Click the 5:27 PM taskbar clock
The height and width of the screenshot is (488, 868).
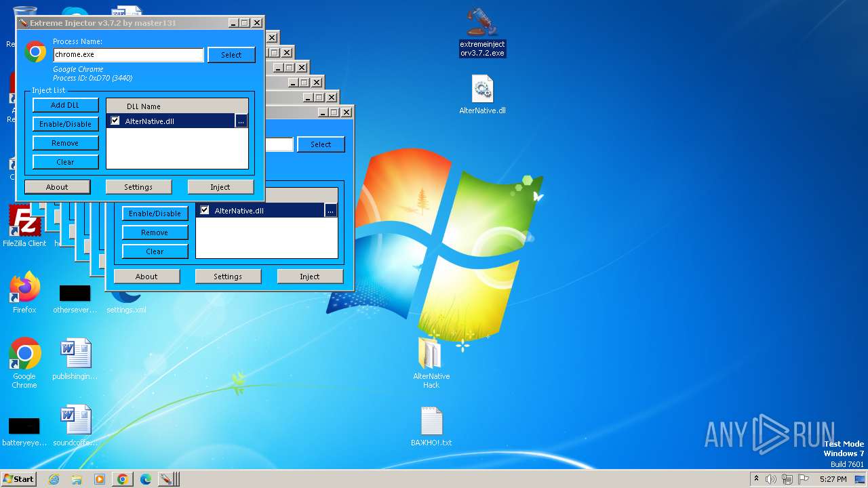coord(833,479)
